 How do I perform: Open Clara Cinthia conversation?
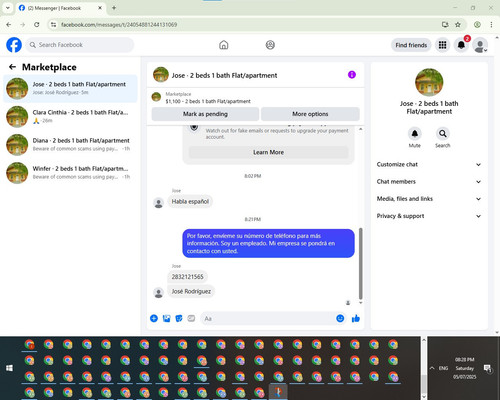click(70, 117)
